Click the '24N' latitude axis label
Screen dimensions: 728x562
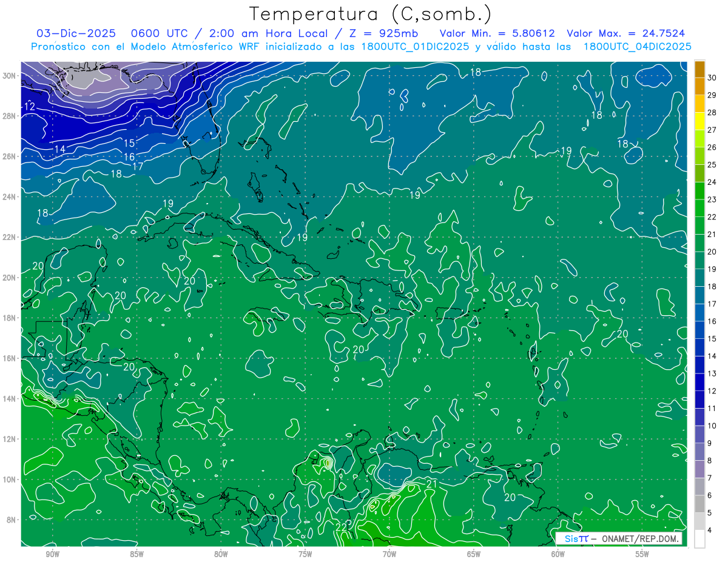click(x=10, y=197)
